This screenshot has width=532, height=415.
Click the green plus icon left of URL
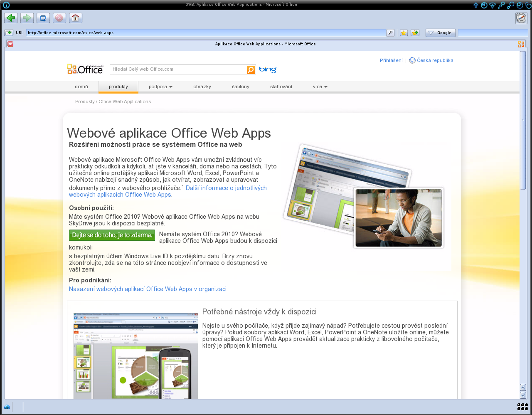[x=9, y=32]
